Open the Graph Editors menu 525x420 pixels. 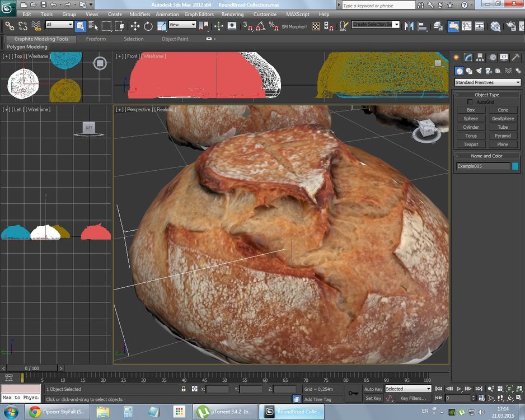pos(199,14)
